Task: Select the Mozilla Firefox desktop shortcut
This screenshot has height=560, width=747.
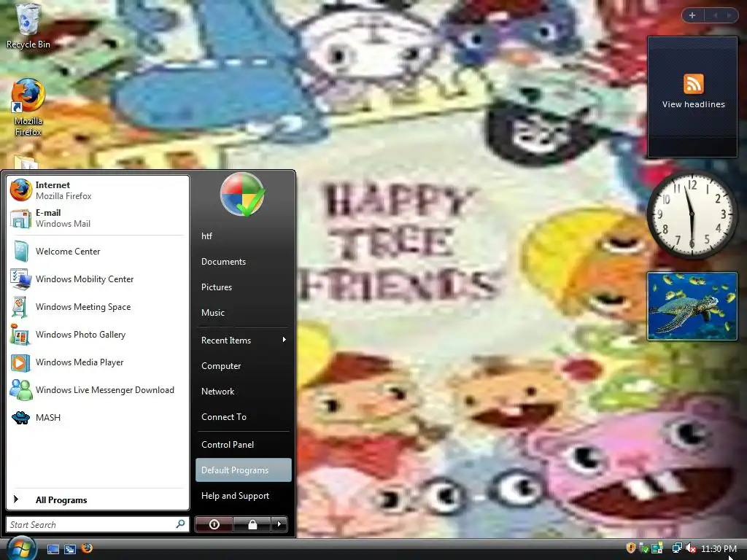Action: click(28, 108)
